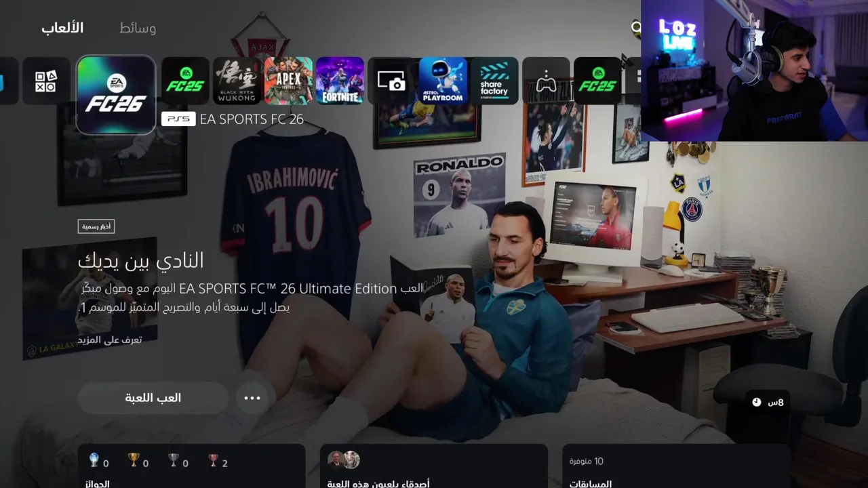Click the bronze trophy count 2

coord(225,464)
